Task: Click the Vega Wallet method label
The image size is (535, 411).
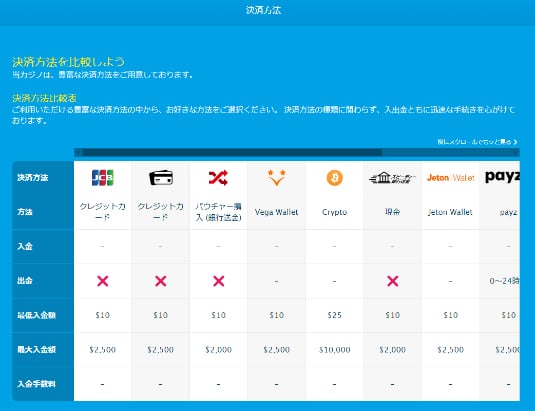Action: (x=276, y=212)
